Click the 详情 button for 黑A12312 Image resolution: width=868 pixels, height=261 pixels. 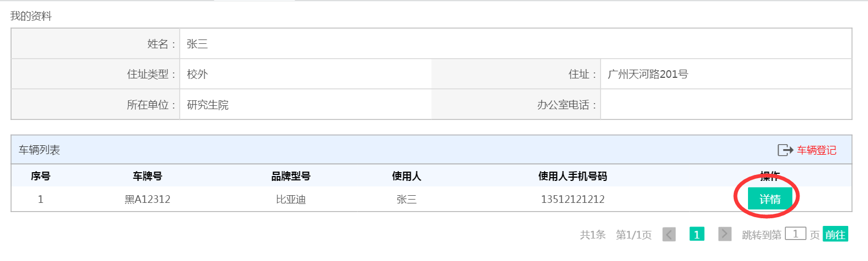coord(770,199)
